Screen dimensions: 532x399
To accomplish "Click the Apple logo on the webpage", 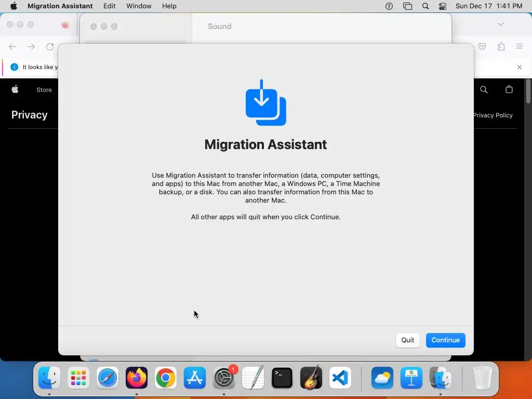I will point(15,89).
